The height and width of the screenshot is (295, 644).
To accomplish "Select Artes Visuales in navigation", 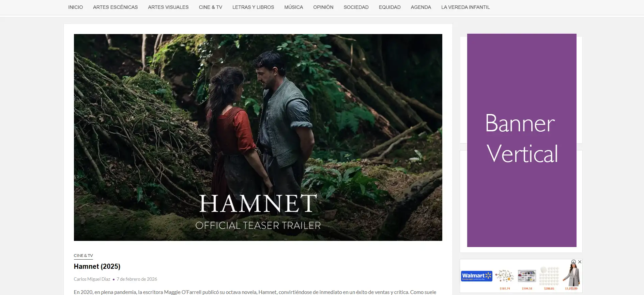I will pos(168,7).
